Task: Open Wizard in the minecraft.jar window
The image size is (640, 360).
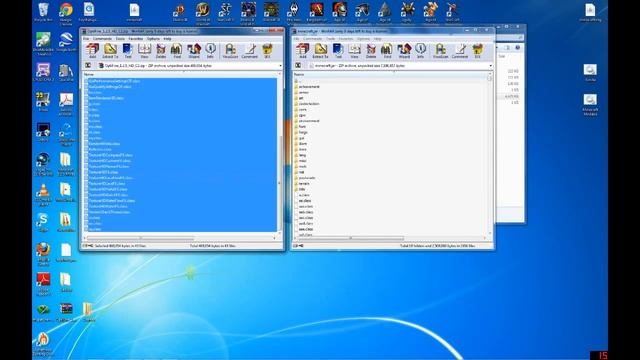Action: pyautogui.click(x=404, y=51)
